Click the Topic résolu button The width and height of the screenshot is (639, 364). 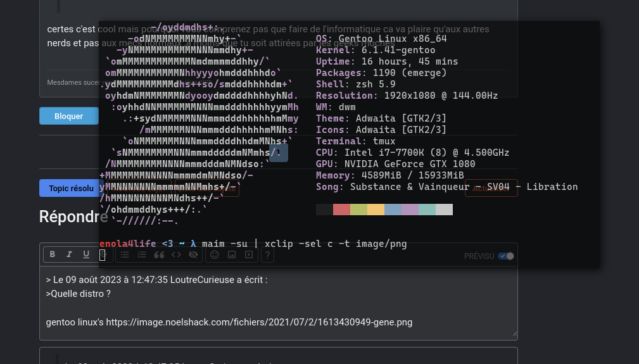click(72, 188)
